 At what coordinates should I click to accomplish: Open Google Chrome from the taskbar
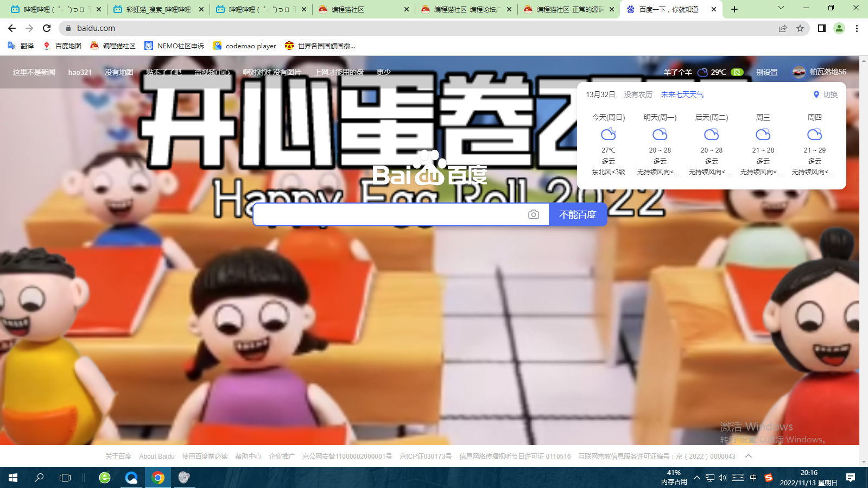(158, 478)
